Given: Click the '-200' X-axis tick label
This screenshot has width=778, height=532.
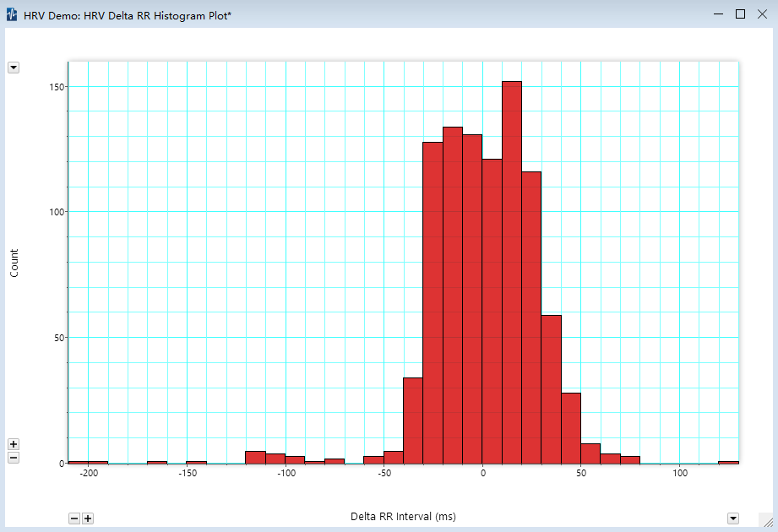Looking at the screenshot, I should tap(89, 473).
